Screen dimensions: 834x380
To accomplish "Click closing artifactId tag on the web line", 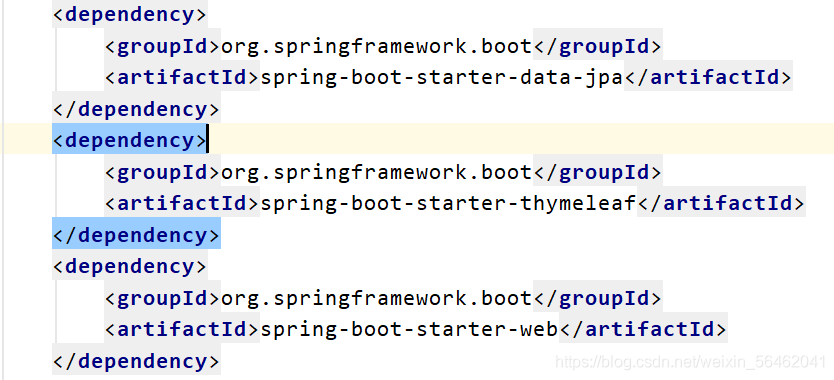I will coord(643,329).
